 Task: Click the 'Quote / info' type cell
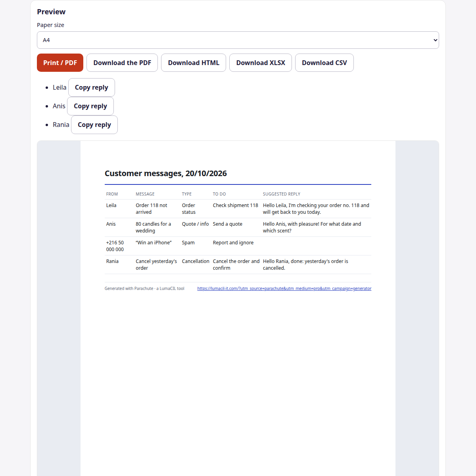[195, 224]
